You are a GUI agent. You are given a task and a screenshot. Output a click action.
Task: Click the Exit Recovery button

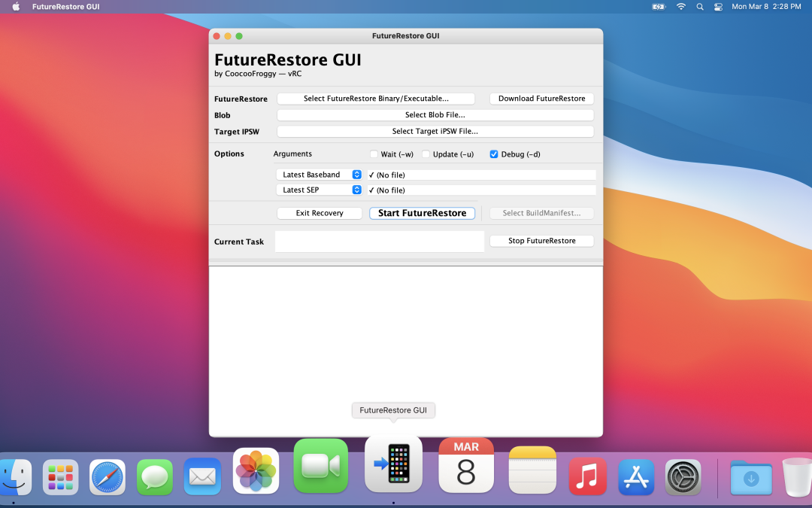(x=320, y=213)
